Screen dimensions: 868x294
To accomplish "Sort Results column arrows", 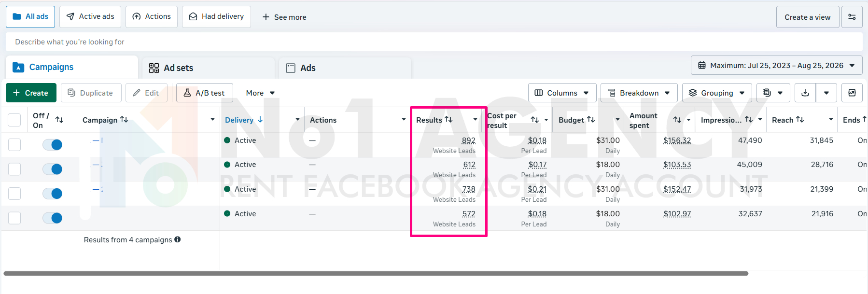I will (448, 119).
